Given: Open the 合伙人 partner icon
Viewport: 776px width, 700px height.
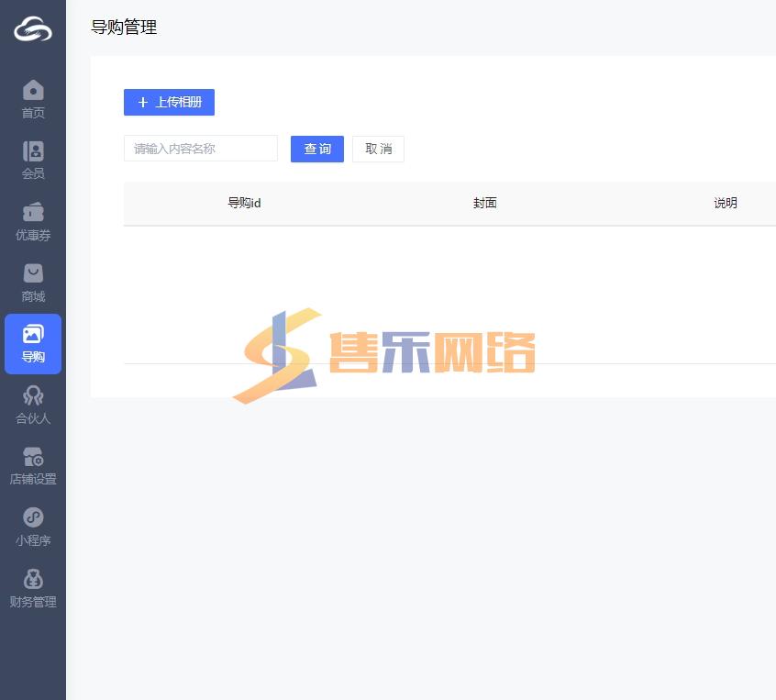Looking at the screenshot, I should click(x=33, y=395).
